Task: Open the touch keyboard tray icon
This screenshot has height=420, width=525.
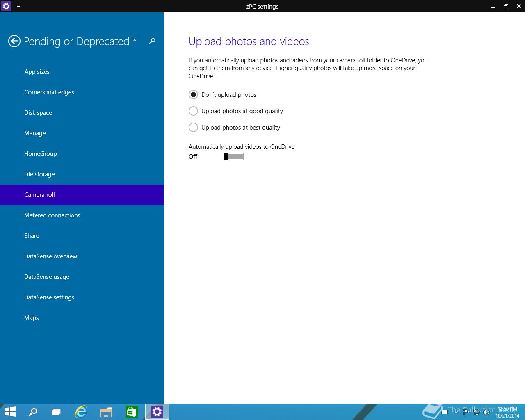Action: (445, 412)
